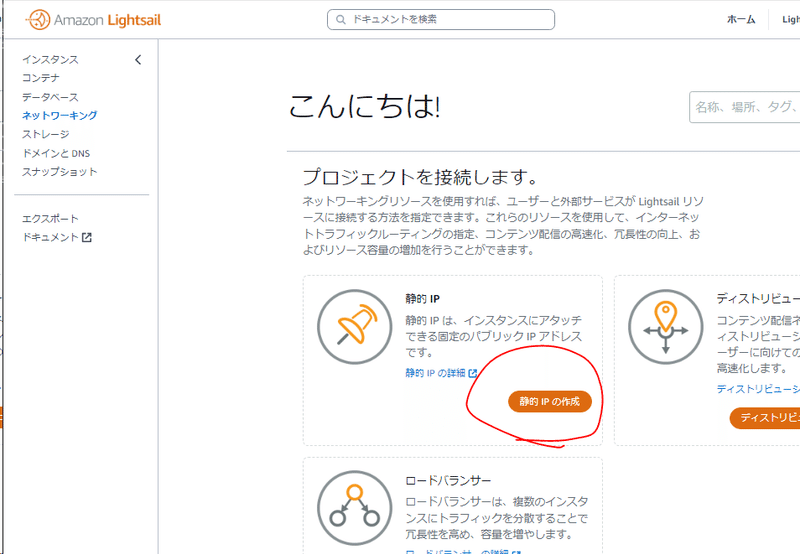800x554 pixels.
Task: Click the ロードバランサー card heading
Action: pos(448,481)
